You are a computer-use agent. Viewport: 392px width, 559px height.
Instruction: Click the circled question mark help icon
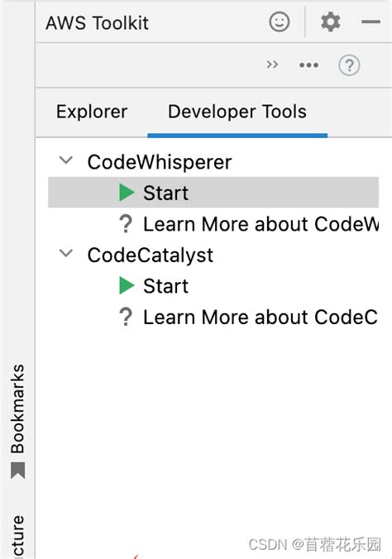(349, 64)
